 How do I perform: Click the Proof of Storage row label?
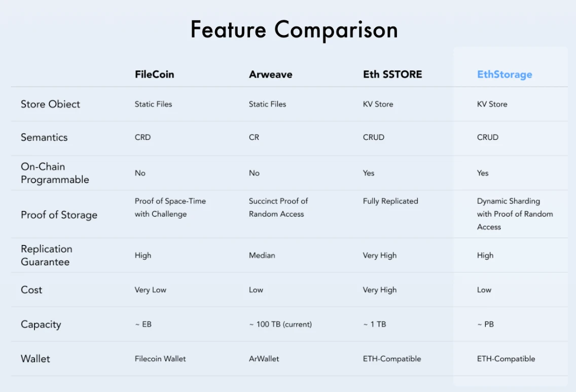59,215
